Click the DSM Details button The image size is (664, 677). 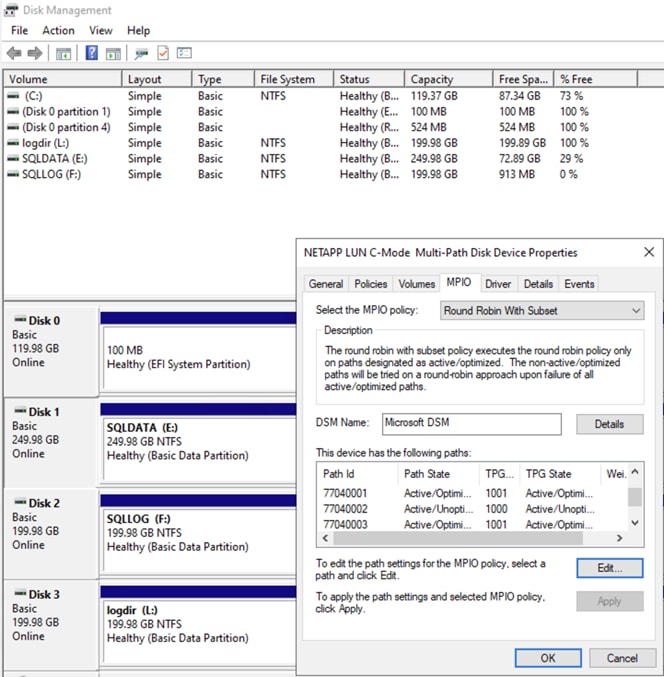coord(609,424)
